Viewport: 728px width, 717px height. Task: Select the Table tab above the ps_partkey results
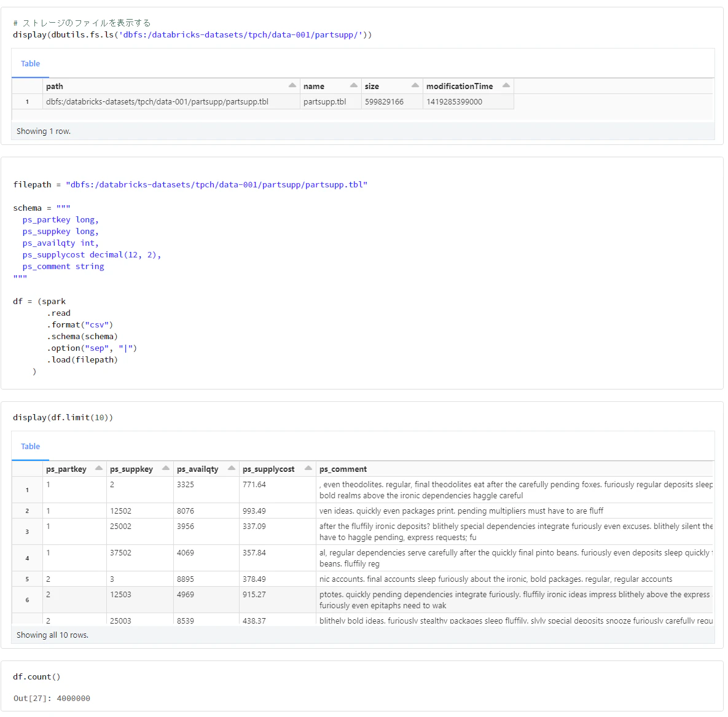point(30,446)
